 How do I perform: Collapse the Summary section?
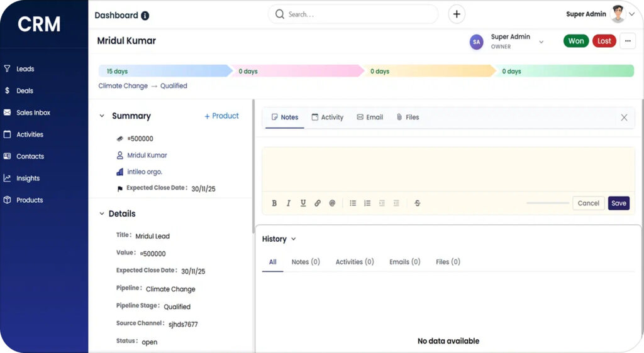pyautogui.click(x=102, y=116)
